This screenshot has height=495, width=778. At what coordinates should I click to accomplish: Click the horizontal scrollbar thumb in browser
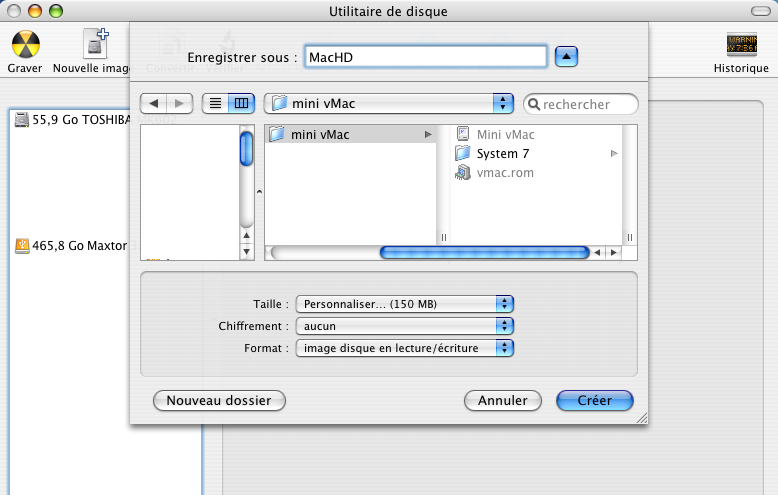click(x=484, y=252)
